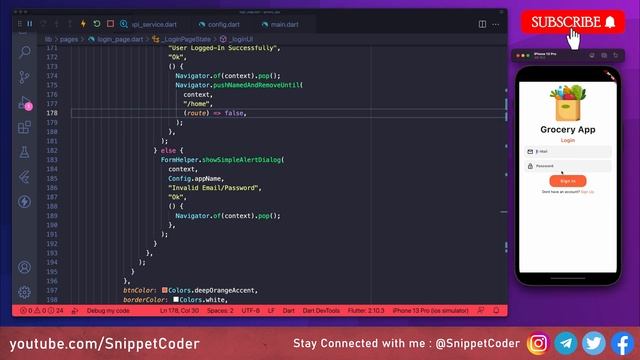This screenshot has height=360, width=640.
Task: Open Extensions view
Action: point(24,127)
